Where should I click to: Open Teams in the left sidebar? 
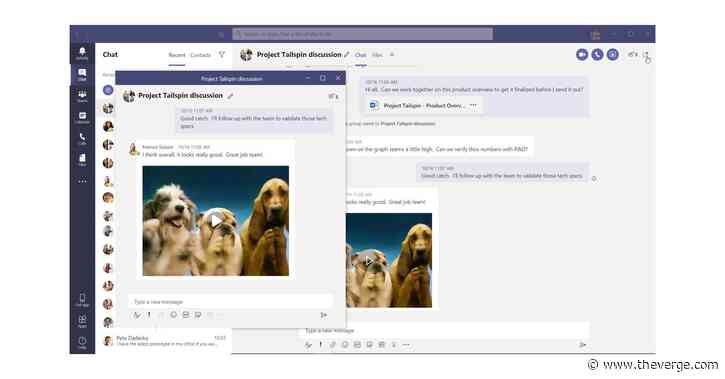pyautogui.click(x=82, y=96)
